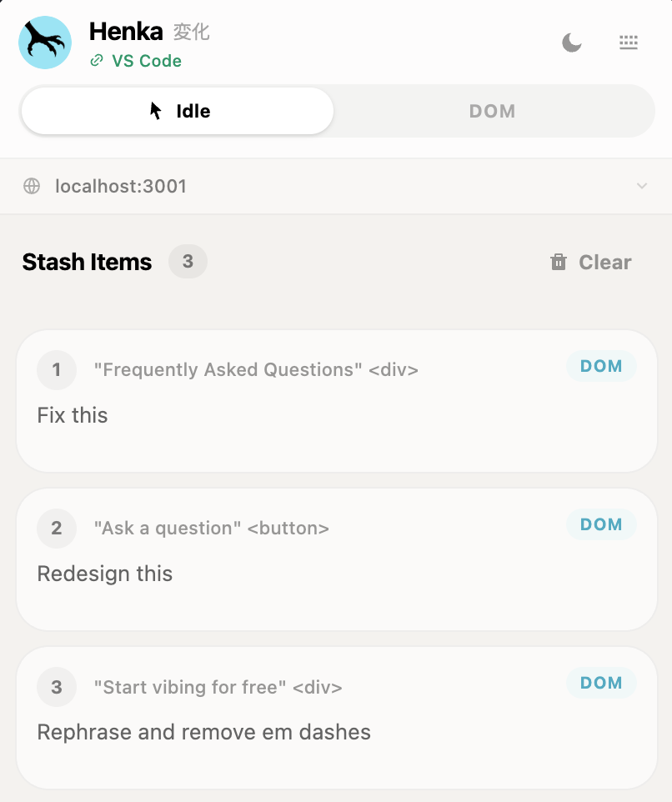Select the cursor arrow icon in Idle tab

[156, 110]
